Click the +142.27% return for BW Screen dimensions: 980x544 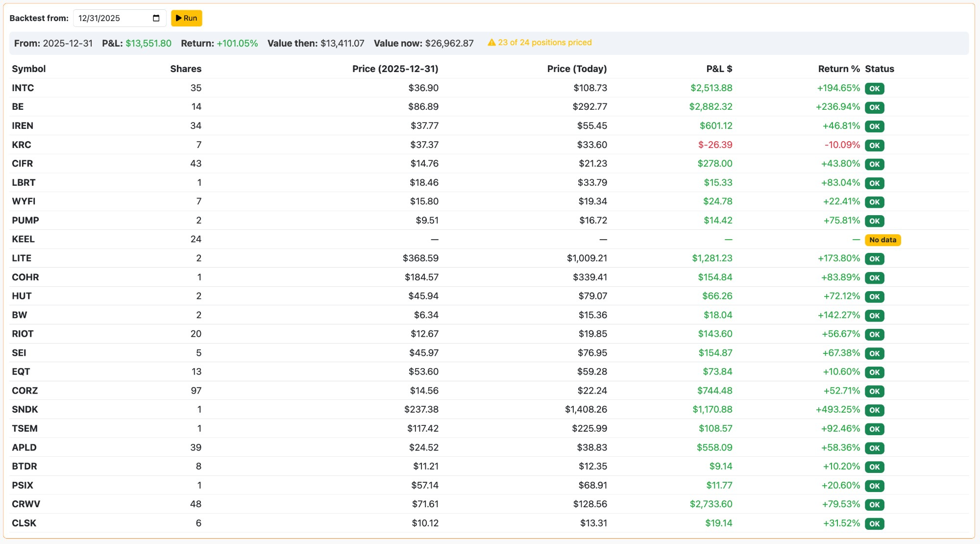[x=838, y=315]
